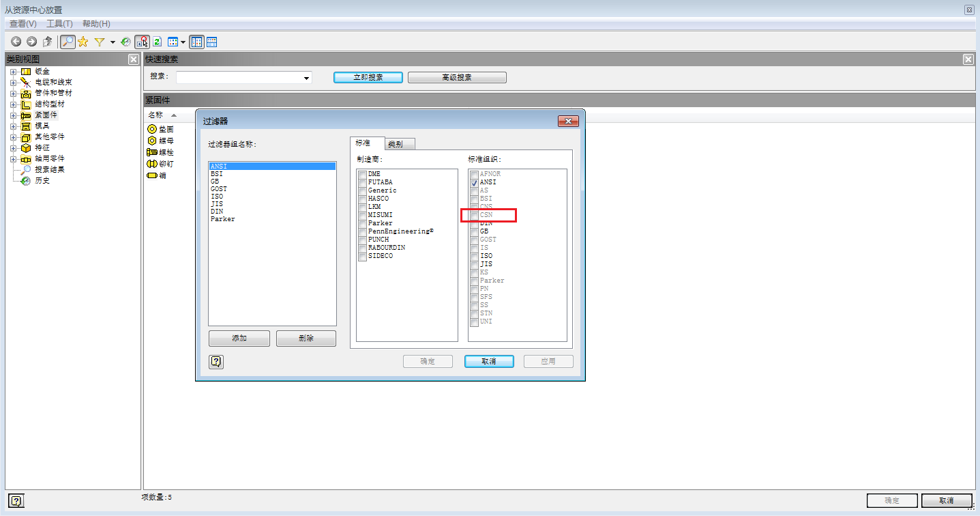980x516 pixels.
Task: Click the green refresh toolbar icon
Action: tap(157, 42)
